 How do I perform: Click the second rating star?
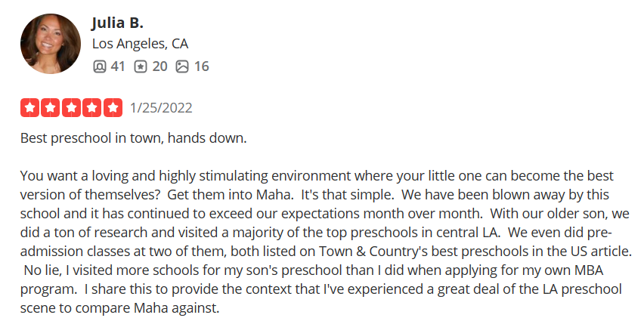tap(51, 108)
